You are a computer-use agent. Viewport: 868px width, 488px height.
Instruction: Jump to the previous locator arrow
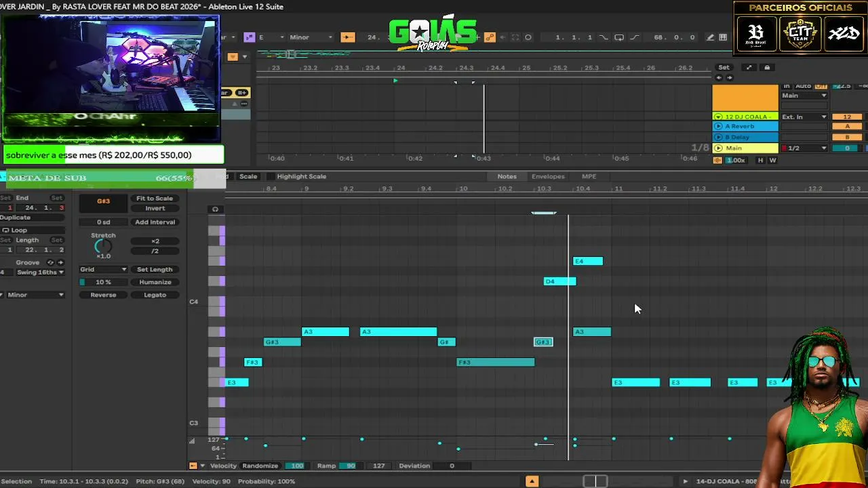pyautogui.click(x=719, y=77)
